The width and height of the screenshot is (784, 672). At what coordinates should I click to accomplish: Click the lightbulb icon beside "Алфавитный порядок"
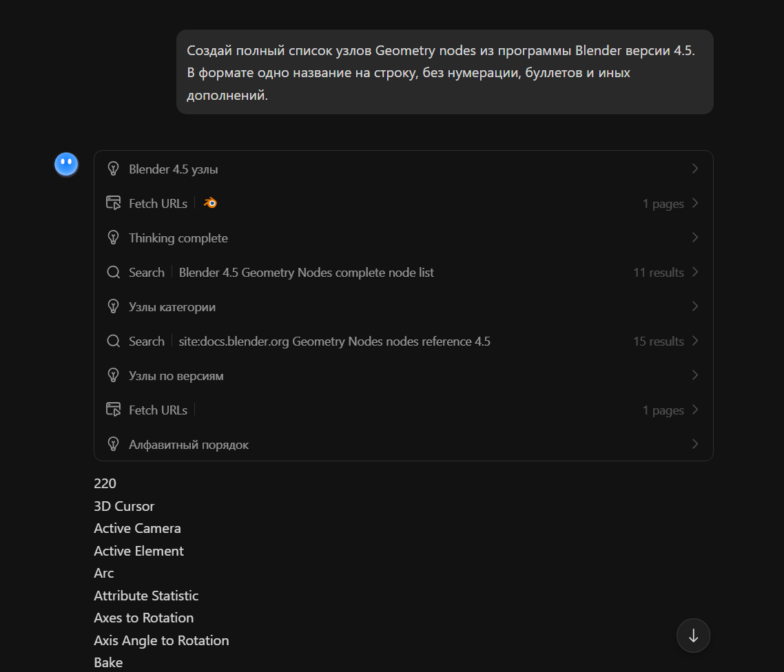(x=114, y=444)
